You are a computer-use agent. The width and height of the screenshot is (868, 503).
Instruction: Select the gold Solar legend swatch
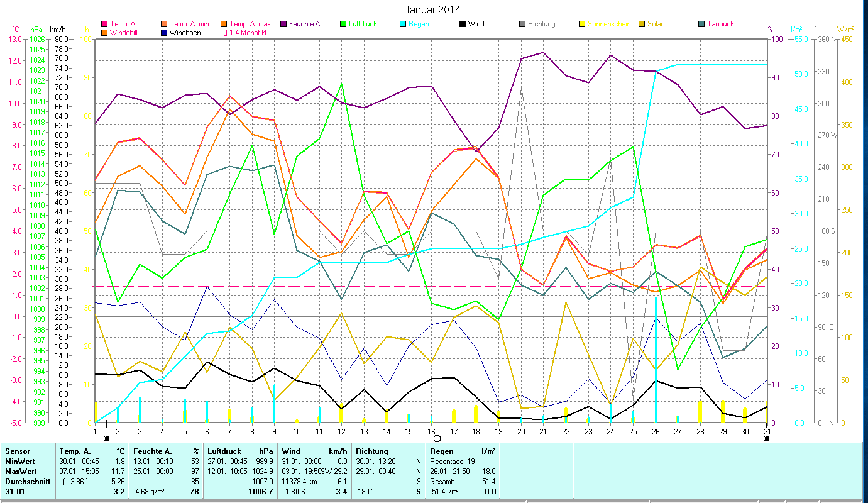tap(642, 24)
